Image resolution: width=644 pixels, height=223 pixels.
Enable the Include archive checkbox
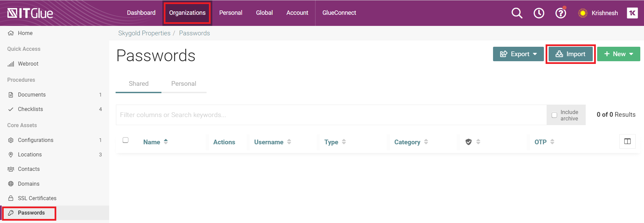554,115
